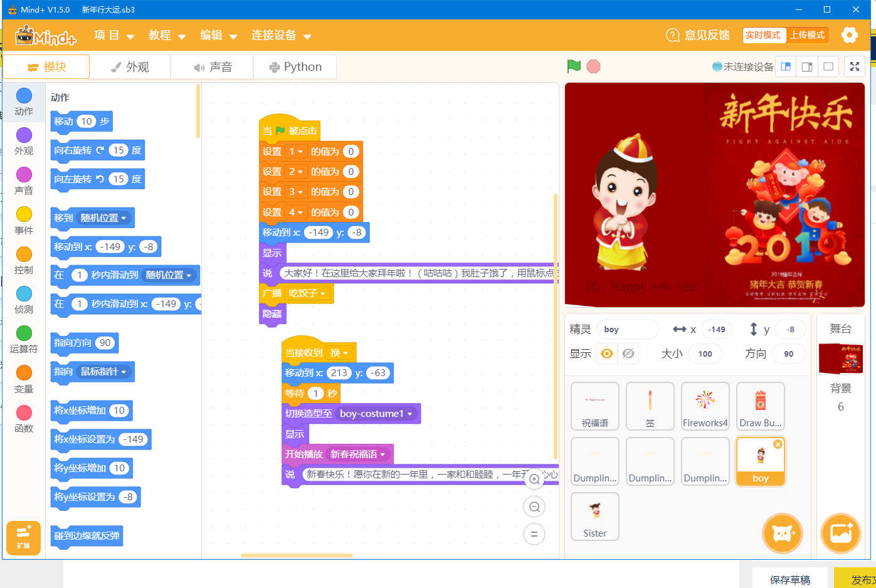876x588 pixels.
Task: Click the 未连接设备 device status
Action: pyautogui.click(x=743, y=66)
